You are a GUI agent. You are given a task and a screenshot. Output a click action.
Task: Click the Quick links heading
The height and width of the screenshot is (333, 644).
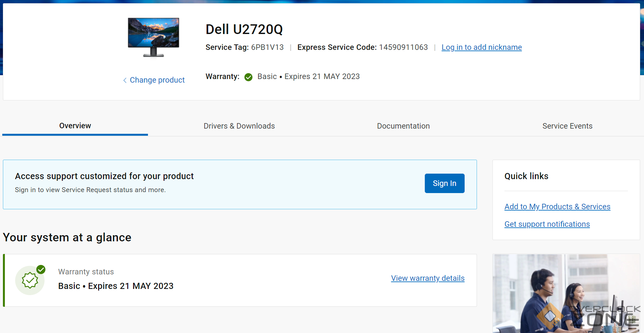526,176
